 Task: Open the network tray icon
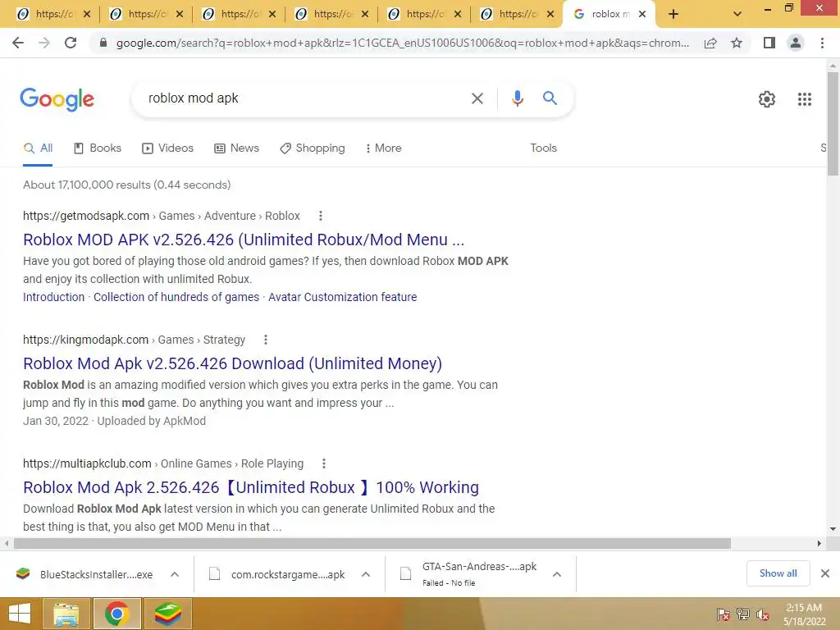click(743, 614)
